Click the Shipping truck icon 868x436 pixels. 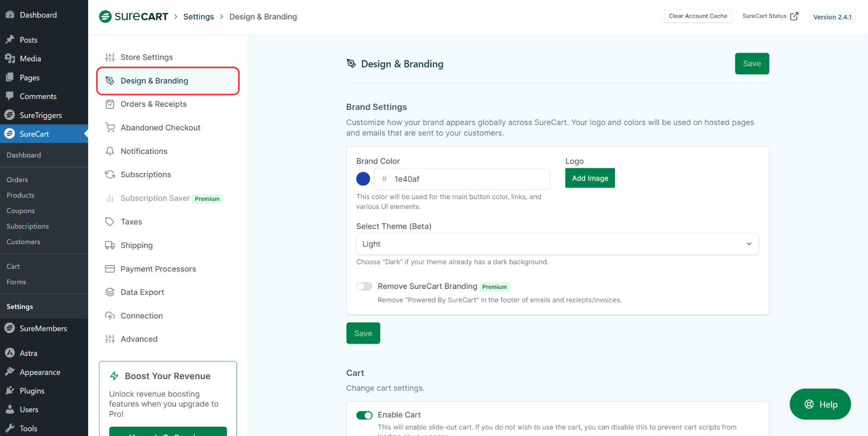pos(110,245)
